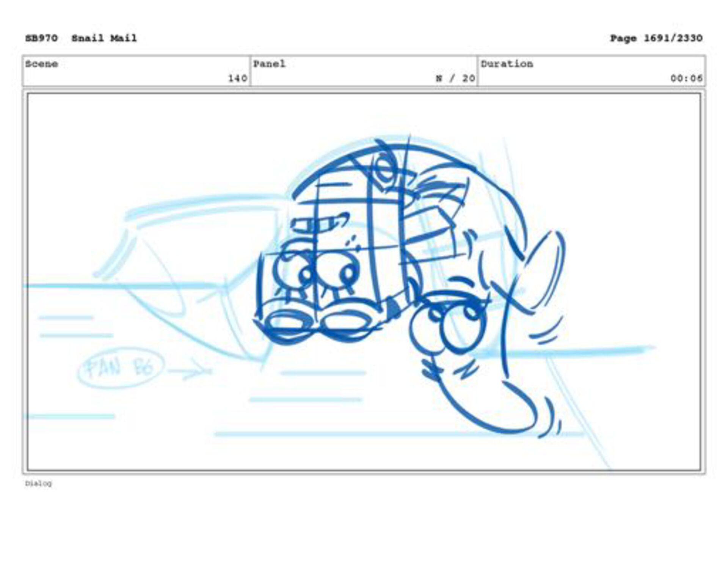The image size is (728, 564).
Task: Click the 'Page 1691/2330' page number
Action: point(656,38)
